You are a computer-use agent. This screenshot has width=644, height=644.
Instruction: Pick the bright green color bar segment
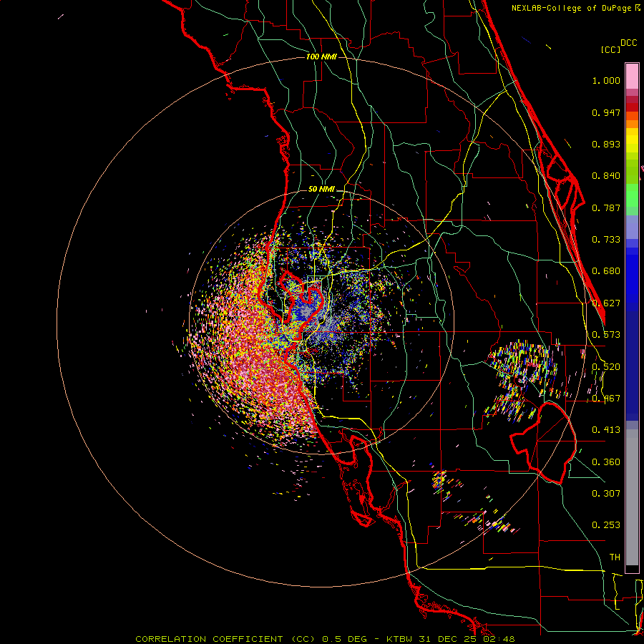point(632,195)
